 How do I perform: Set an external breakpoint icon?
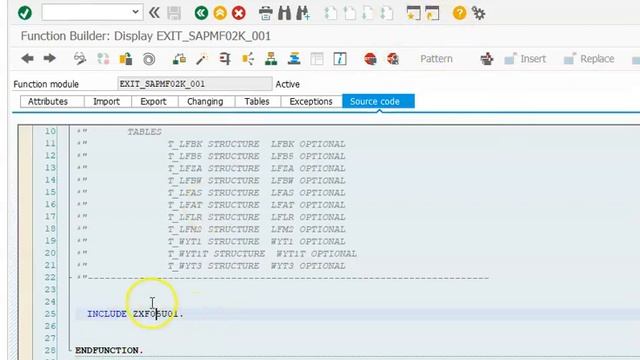393,59
